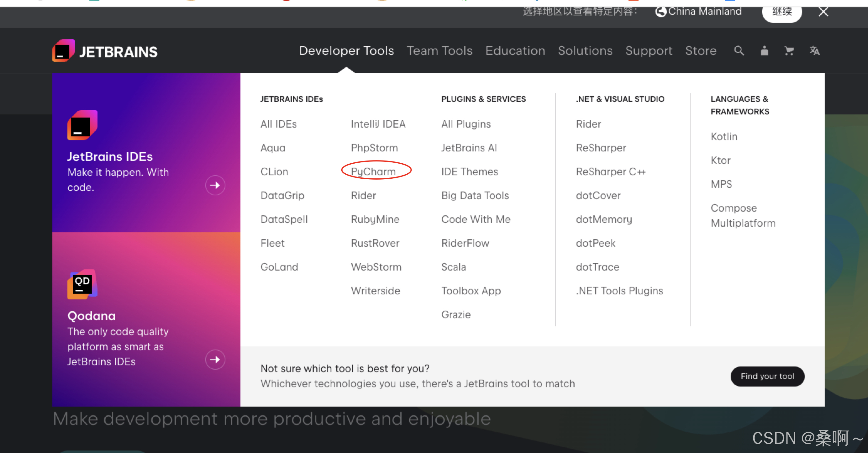Open the site search magnifier icon
Screen dimensions: 868x453
point(739,51)
